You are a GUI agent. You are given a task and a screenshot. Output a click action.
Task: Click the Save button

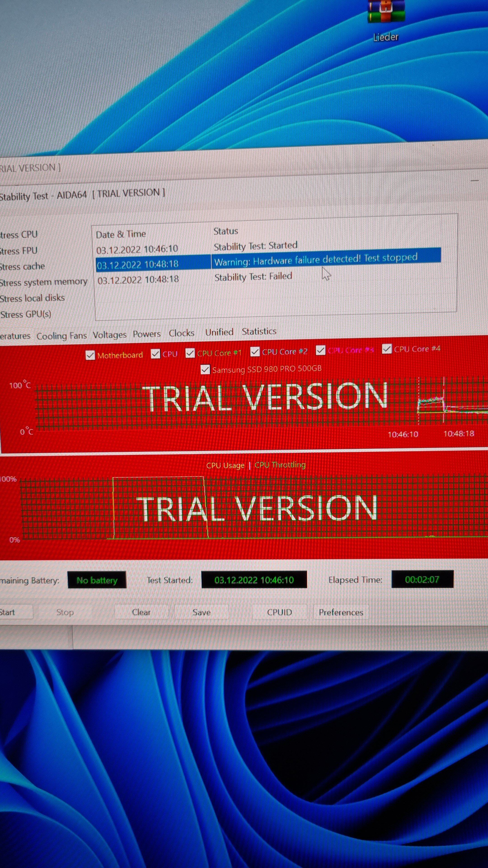point(201,612)
